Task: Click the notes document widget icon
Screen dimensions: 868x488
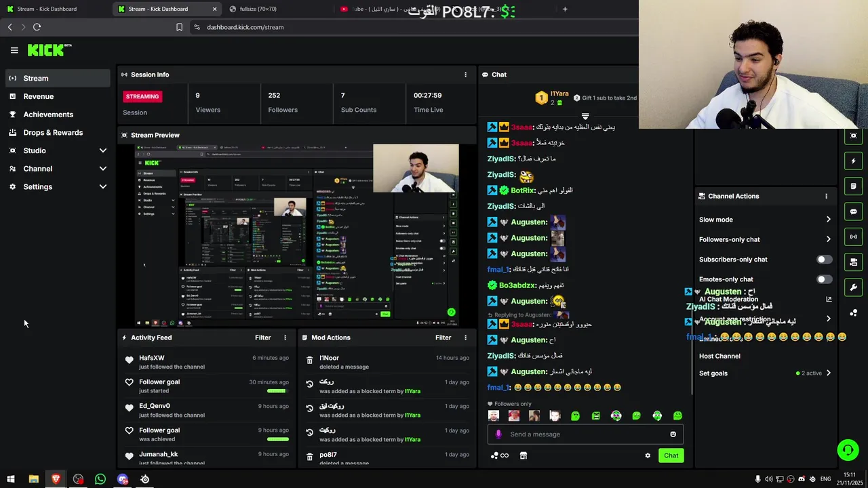Action: [x=854, y=186]
